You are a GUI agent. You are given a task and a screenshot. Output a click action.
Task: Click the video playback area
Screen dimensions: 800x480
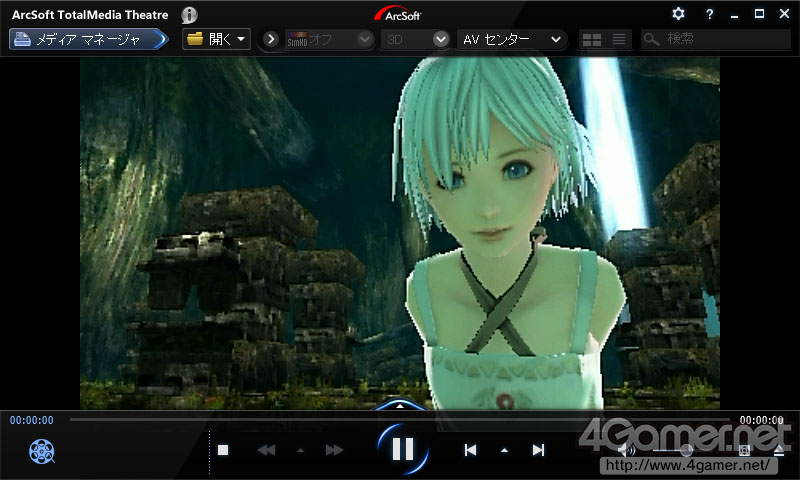click(x=399, y=233)
